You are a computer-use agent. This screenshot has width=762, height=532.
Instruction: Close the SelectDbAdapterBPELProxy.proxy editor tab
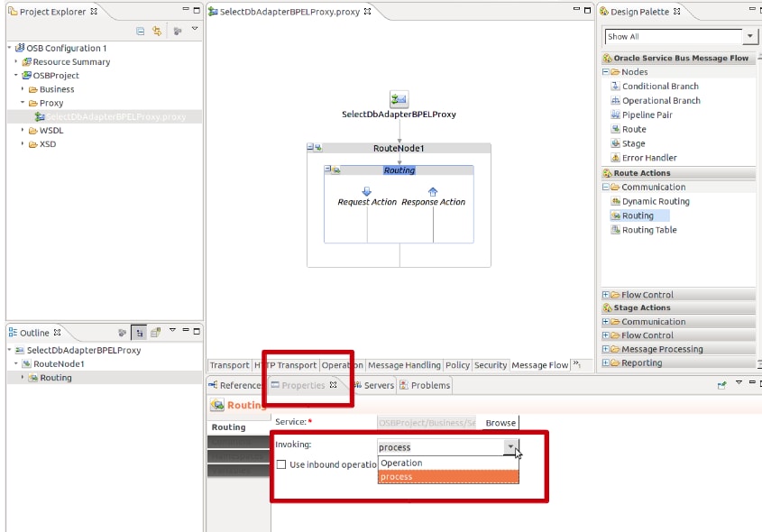point(367,11)
